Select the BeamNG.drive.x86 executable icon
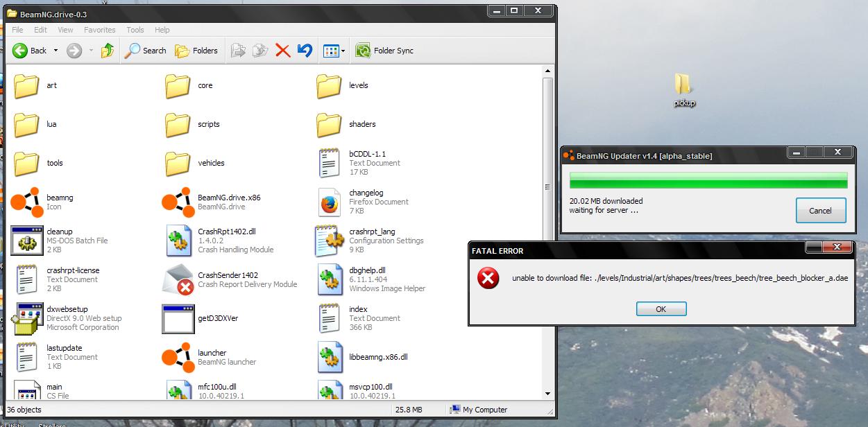The height and width of the screenshot is (427, 868). point(178,202)
